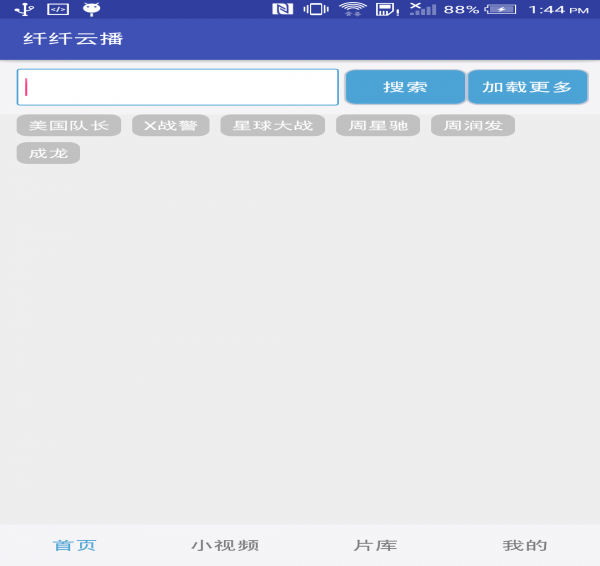Image resolution: width=600 pixels, height=566 pixels.
Task: Click the search text input field
Action: (178, 87)
